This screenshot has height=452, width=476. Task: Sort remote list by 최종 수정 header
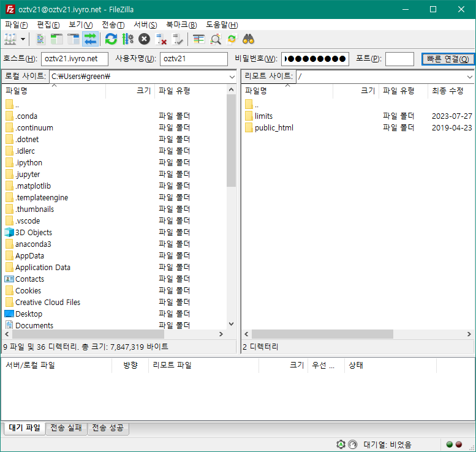tap(451, 91)
